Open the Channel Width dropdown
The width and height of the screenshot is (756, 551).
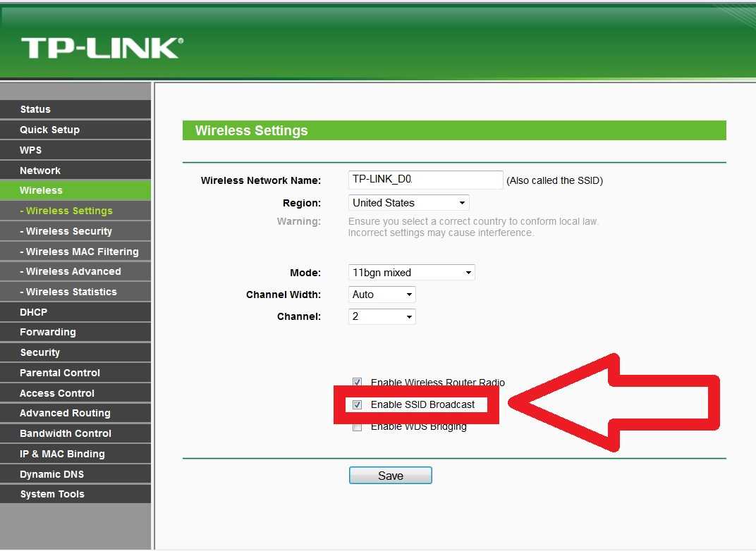[x=382, y=295]
